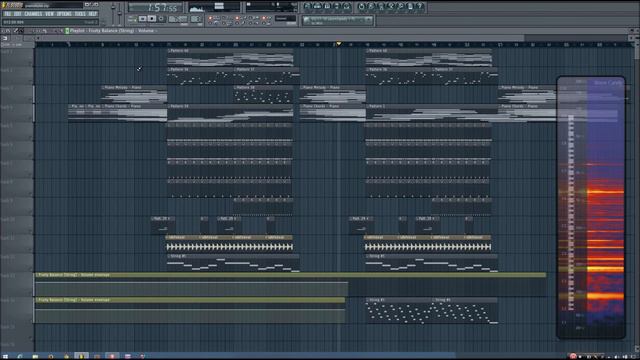Select the Track 1 header
The width and height of the screenshot is (640, 360).
(16, 56)
